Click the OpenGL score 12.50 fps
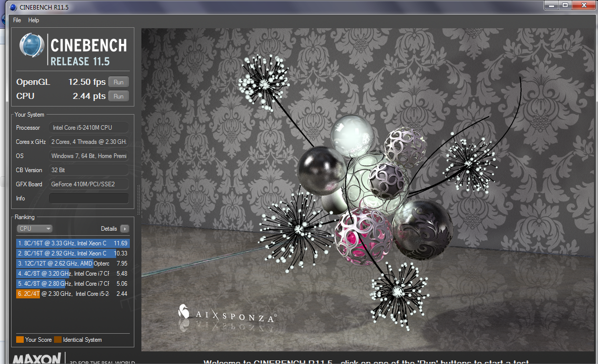598x364 pixels. pos(87,82)
